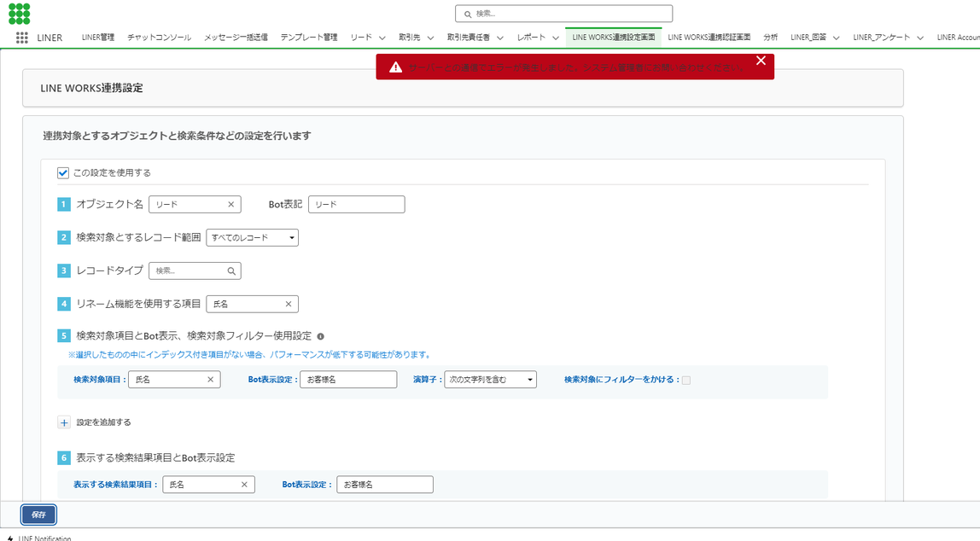980x541 pixels.
Task: Click the info icon beside step 5 heading
Action: click(x=321, y=336)
